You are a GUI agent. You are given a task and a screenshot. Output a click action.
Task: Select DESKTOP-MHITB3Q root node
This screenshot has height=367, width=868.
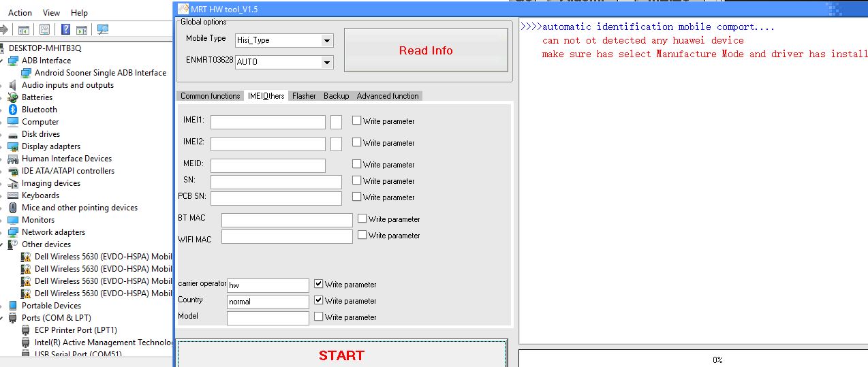point(45,48)
